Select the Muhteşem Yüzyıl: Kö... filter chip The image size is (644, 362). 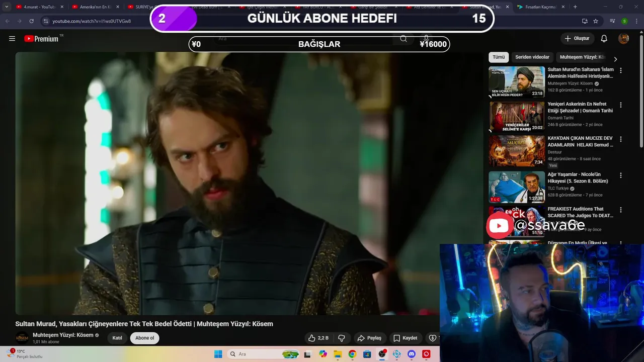point(582,57)
